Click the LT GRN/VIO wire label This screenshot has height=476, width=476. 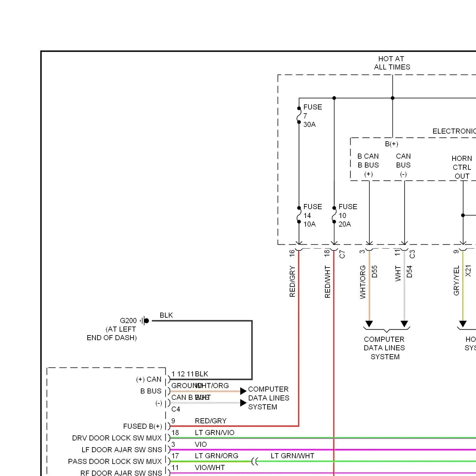215,433
